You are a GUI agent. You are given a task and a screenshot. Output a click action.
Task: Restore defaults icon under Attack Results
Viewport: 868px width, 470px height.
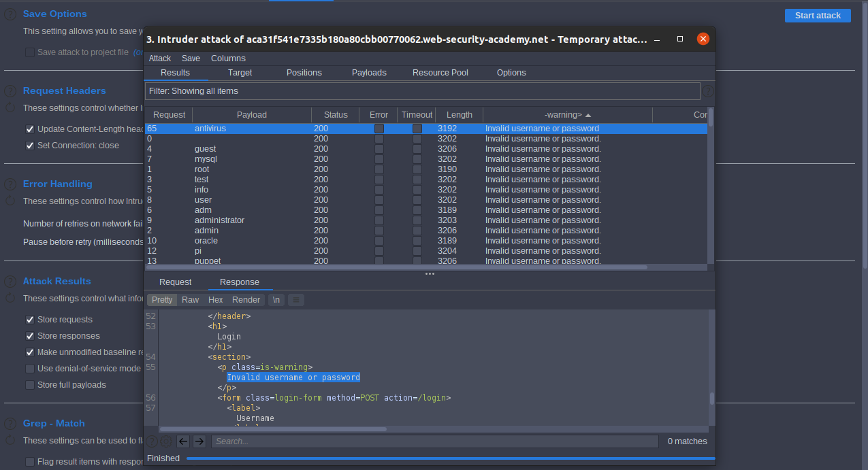[10, 298]
